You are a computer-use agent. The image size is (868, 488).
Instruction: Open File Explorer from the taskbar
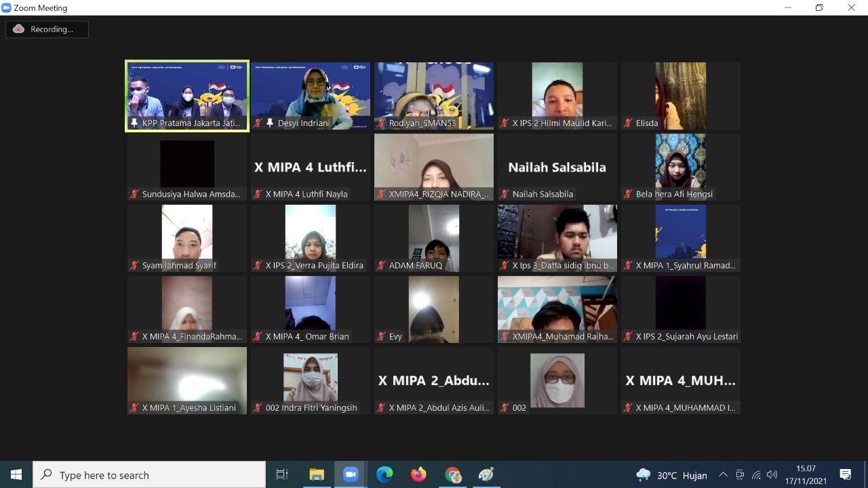pos(317,474)
